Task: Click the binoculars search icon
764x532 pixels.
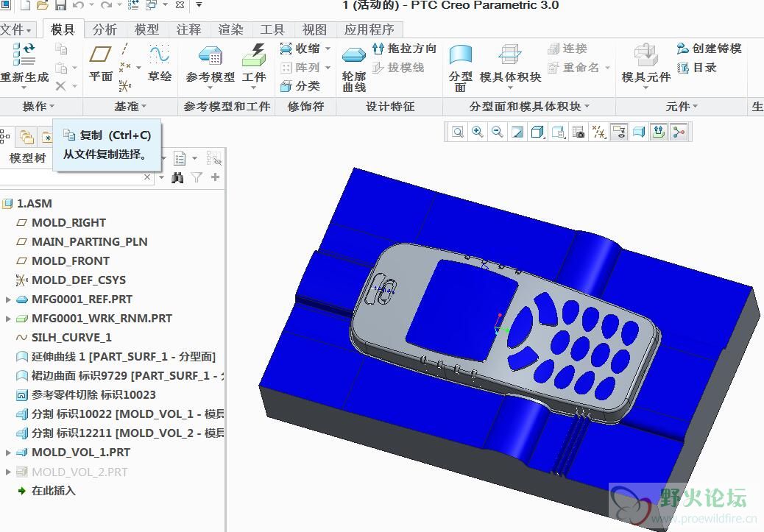Action: point(177,177)
